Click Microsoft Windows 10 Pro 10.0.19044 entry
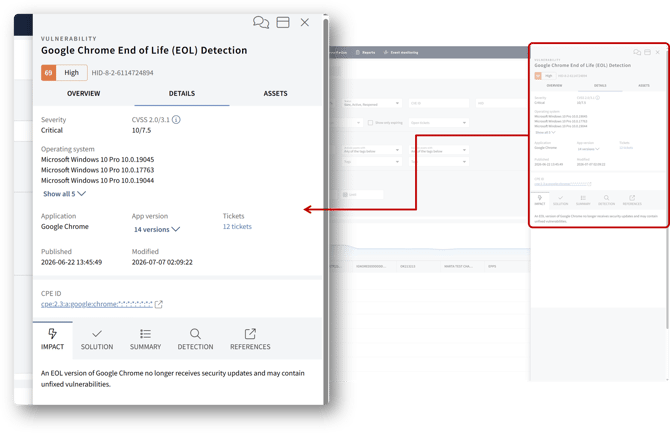 coord(97,180)
